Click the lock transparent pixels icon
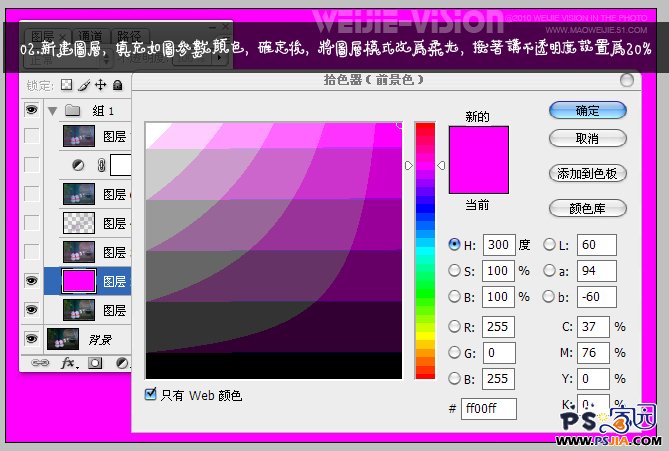This screenshot has width=669, height=451. point(67,84)
